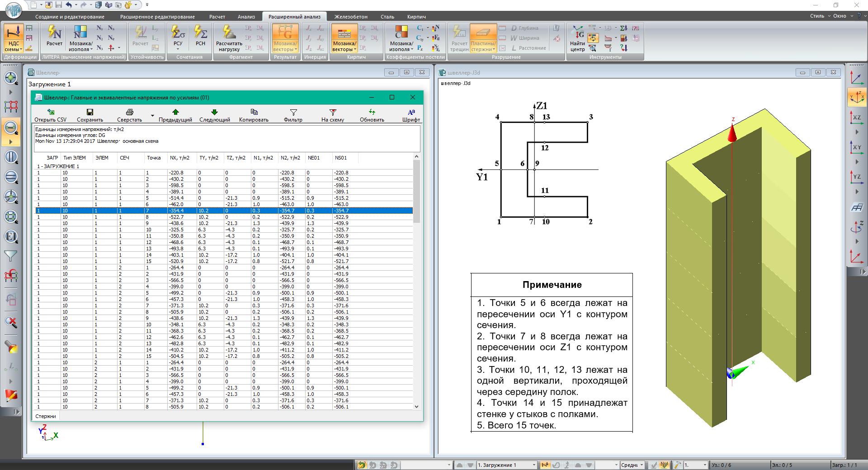The width and height of the screenshot is (868, 470).
Task: Toggle the XZ projection view
Action: click(857, 118)
